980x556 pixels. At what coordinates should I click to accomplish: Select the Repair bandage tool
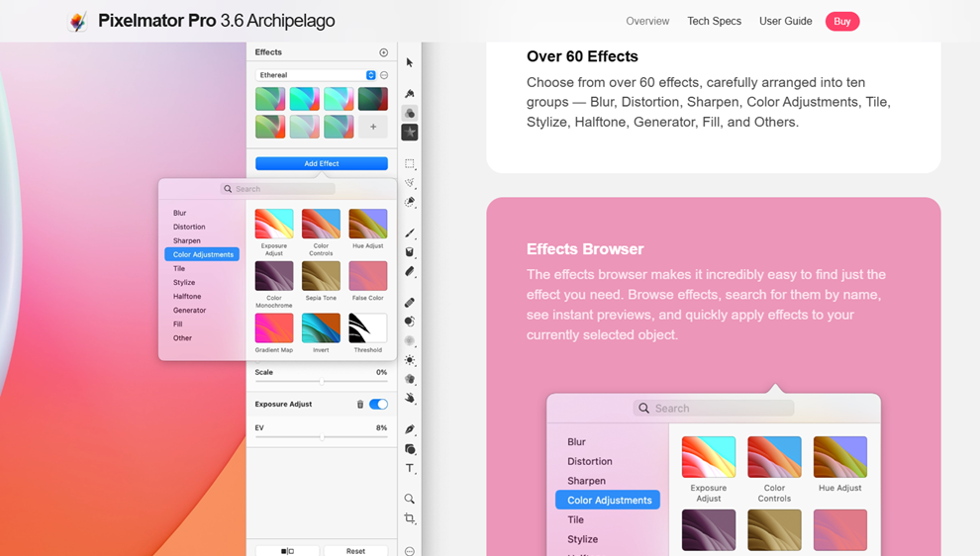coord(410,303)
